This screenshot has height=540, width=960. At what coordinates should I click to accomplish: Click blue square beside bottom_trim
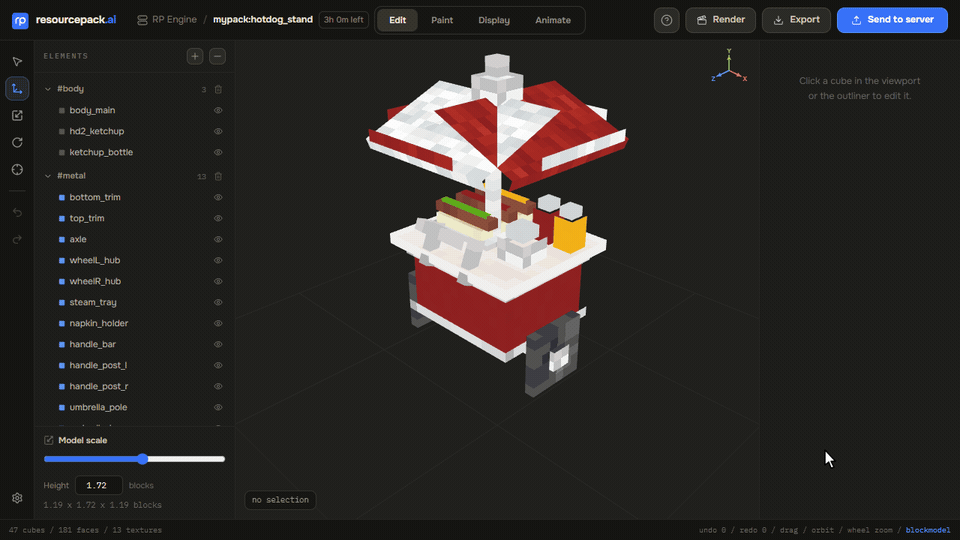(x=62, y=198)
